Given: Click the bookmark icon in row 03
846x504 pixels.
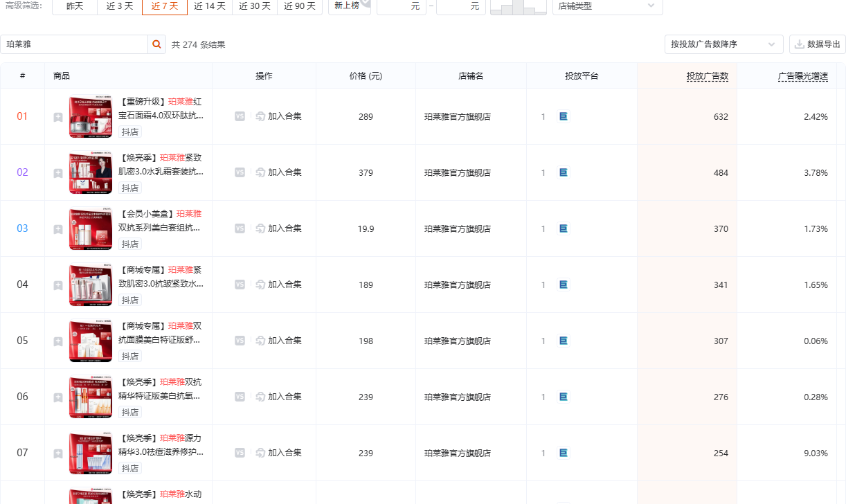Looking at the screenshot, I should coord(58,229).
